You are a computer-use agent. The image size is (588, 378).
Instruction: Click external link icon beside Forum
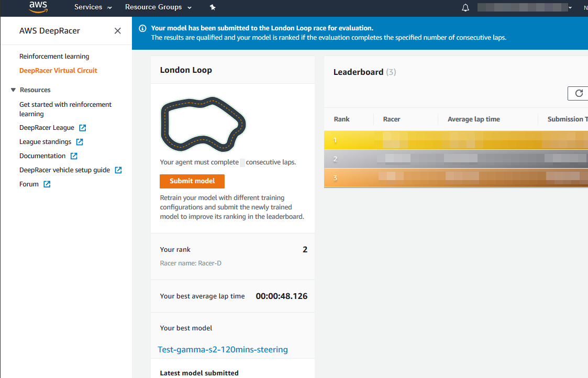47,184
